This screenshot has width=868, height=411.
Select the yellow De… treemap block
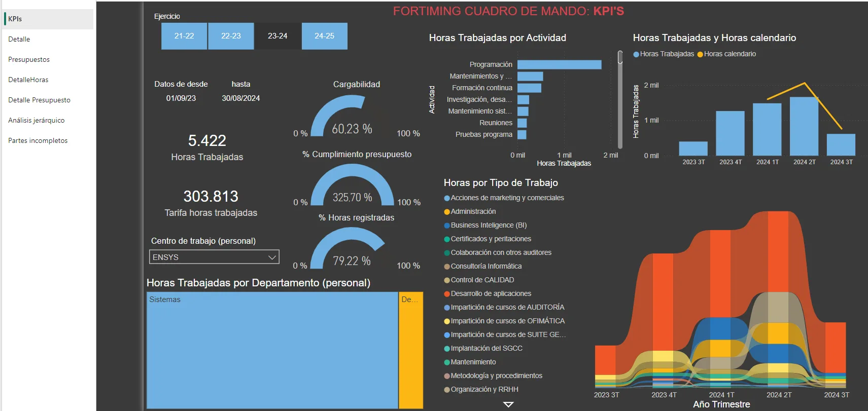411,350
